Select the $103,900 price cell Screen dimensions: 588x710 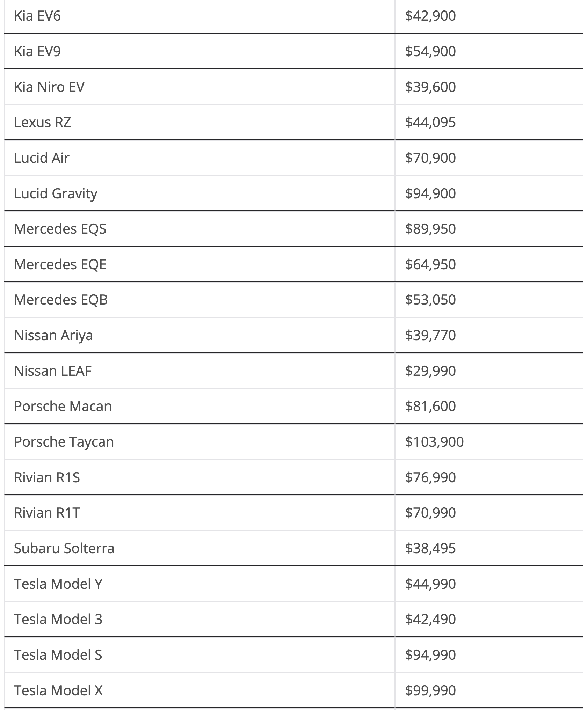coord(434,442)
